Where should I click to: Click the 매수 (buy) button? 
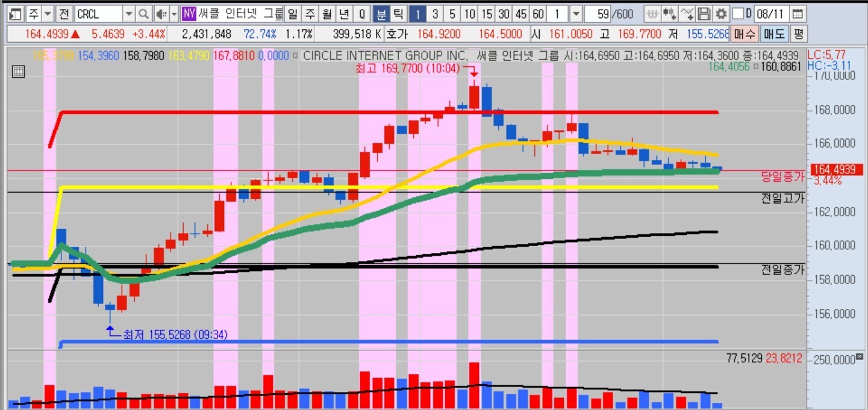coord(744,33)
